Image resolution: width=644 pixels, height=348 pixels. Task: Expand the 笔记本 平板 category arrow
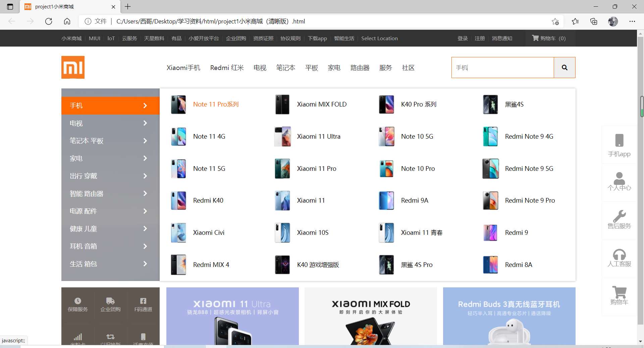pos(145,141)
